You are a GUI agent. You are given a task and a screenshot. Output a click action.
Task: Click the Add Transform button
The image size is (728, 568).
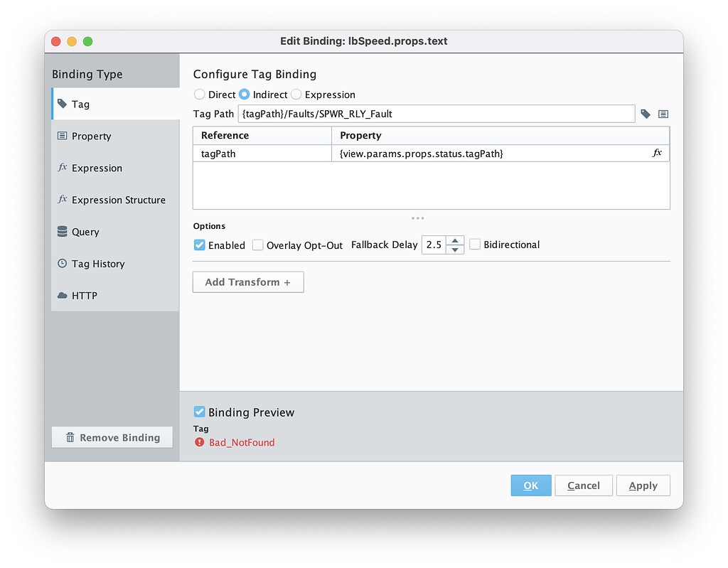click(x=247, y=282)
